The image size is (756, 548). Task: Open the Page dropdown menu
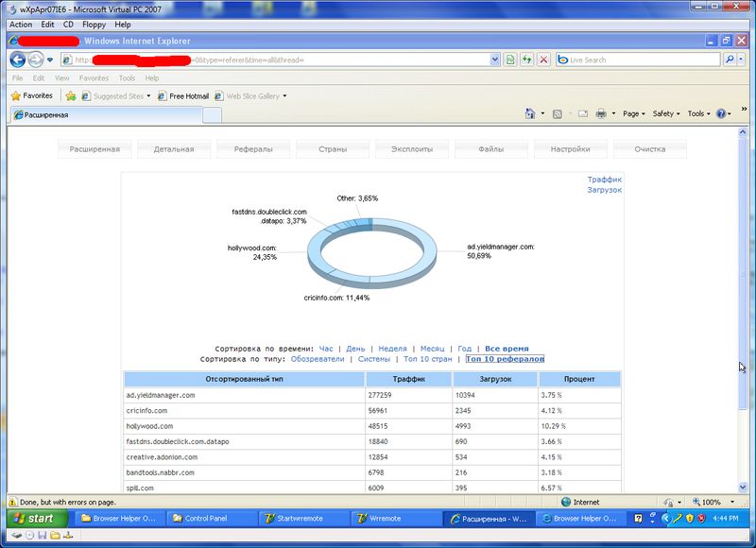(x=633, y=113)
